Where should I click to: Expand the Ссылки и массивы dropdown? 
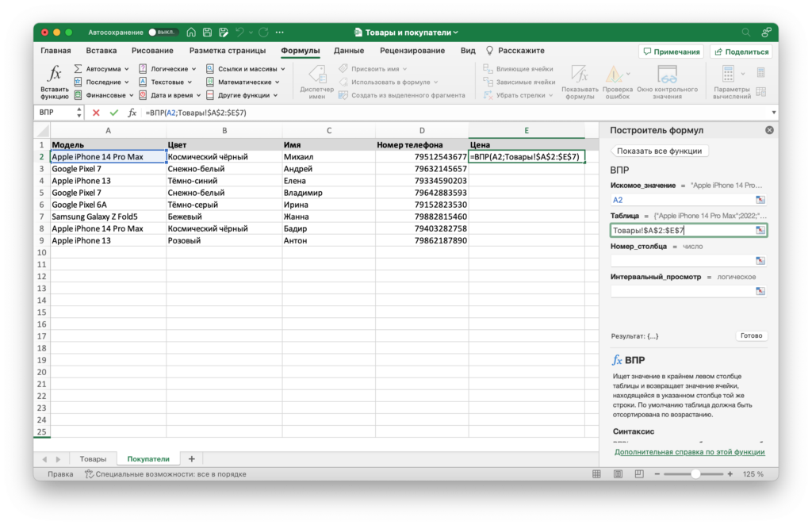[x=283, y=69]
